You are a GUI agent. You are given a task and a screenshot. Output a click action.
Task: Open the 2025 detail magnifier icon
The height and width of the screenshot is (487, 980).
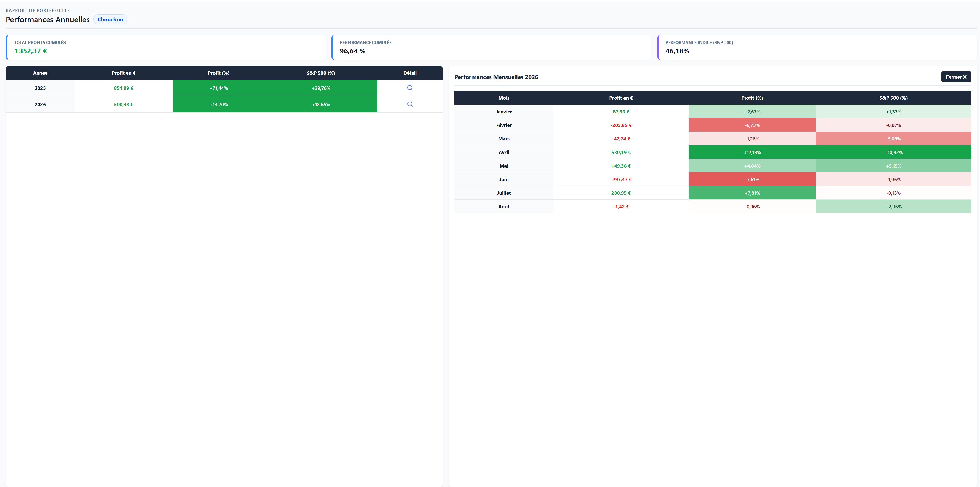pos(410,88)
